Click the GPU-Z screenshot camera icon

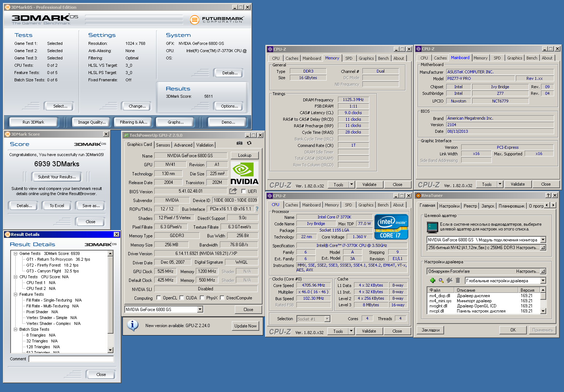click(x=239, y=143)
